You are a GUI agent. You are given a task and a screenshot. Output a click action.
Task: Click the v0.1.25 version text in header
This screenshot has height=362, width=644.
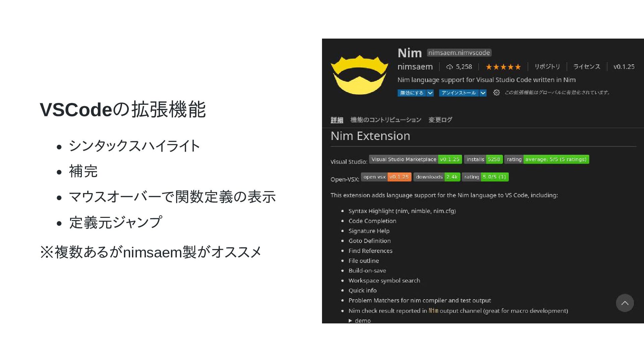[624, 67]
